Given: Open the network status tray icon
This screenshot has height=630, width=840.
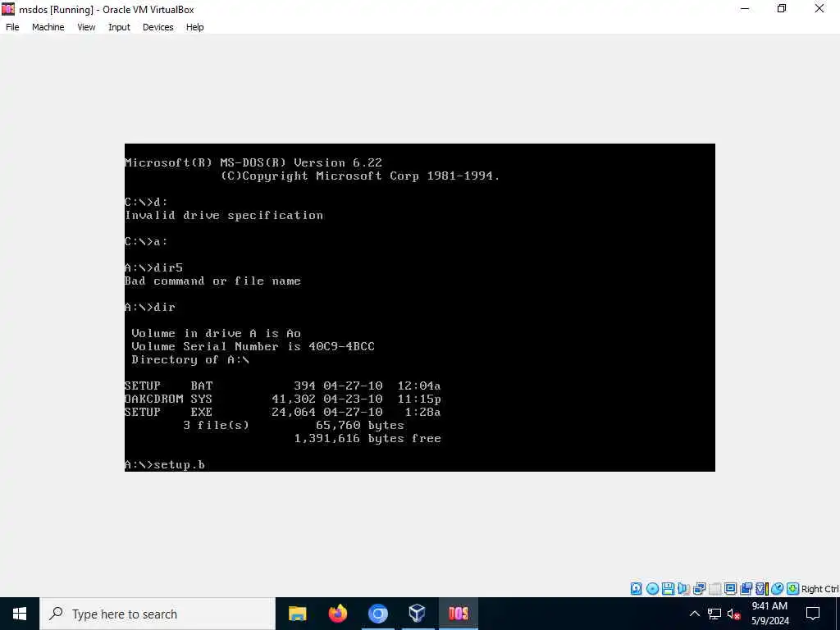Looking at the screenshot, I should pos(714,614).
